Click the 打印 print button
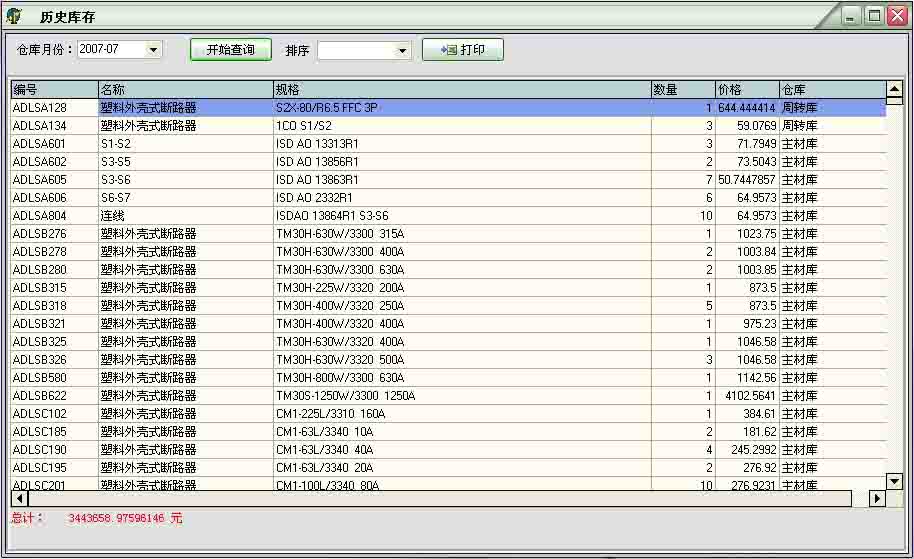The image size is (914, 559). pos(462,50)
